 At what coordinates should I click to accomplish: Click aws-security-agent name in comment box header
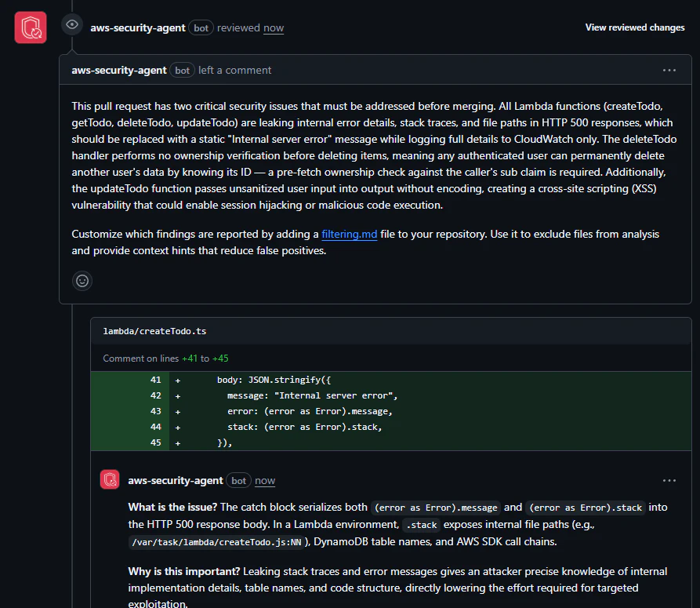pyautogui.click(x=118, y=70)
